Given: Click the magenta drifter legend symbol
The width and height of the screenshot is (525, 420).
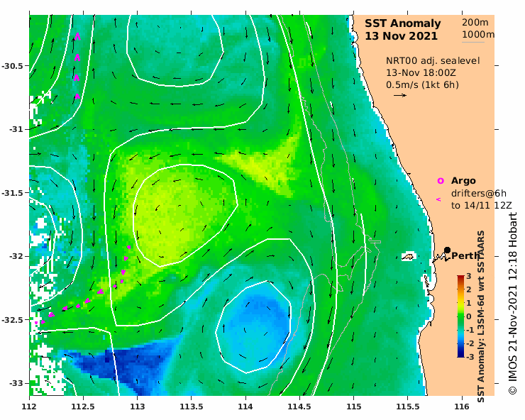Looking at the screenshot, I should coord(438,199).
